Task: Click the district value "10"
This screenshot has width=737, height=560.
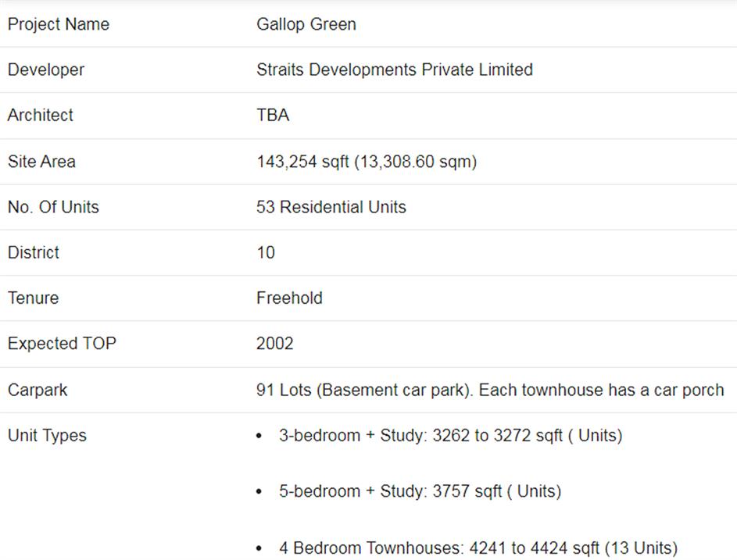Action: click(266, 252)
